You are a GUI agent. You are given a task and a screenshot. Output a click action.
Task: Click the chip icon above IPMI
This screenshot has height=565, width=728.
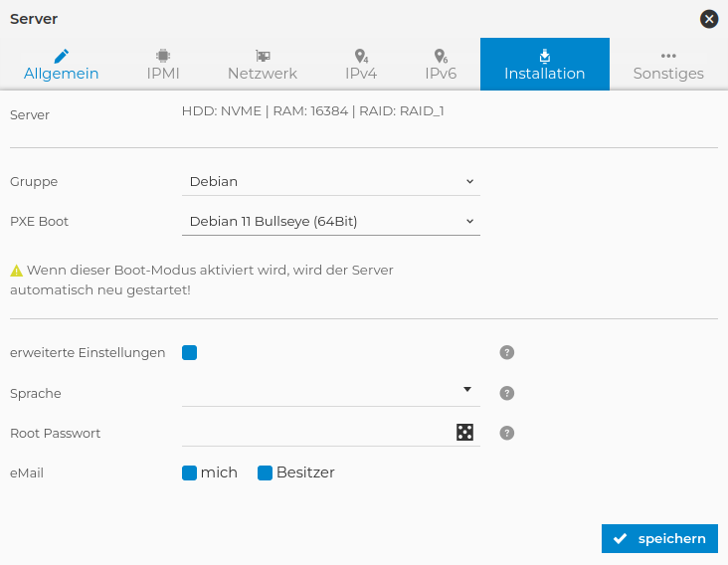pyautogui.click(x=163, y=56)
